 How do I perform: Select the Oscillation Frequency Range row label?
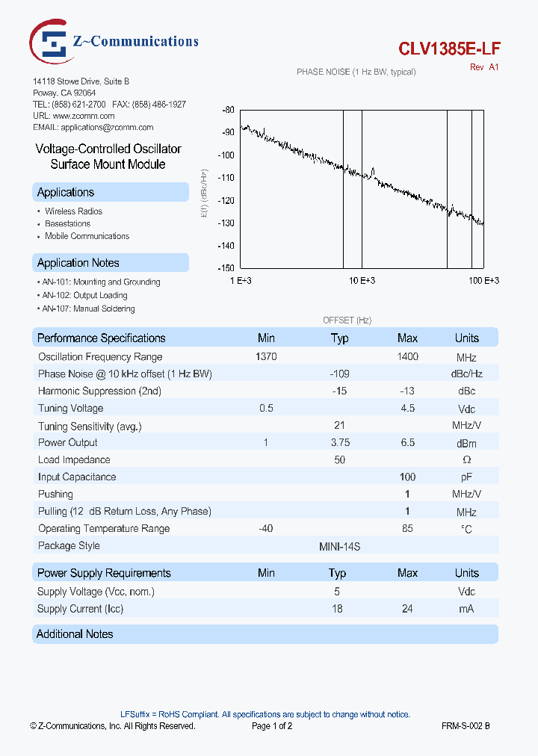(x=100, y=357)
